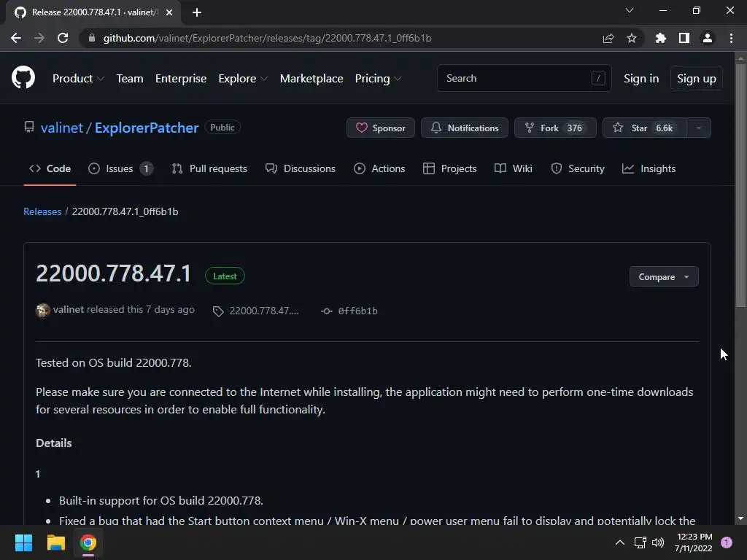Image resolution: width=747 pixels, height=560 pixels.
Task: Open tag 22000.778.47... link
Action: (264, 311)
